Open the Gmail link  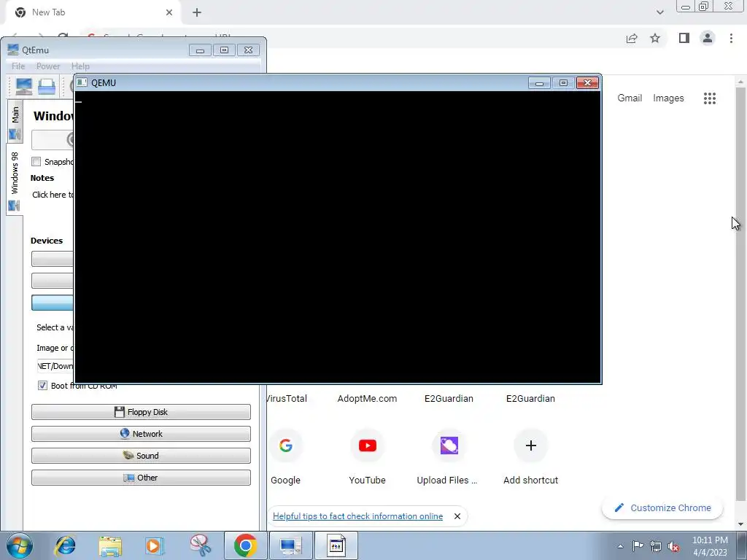[630, 98]
